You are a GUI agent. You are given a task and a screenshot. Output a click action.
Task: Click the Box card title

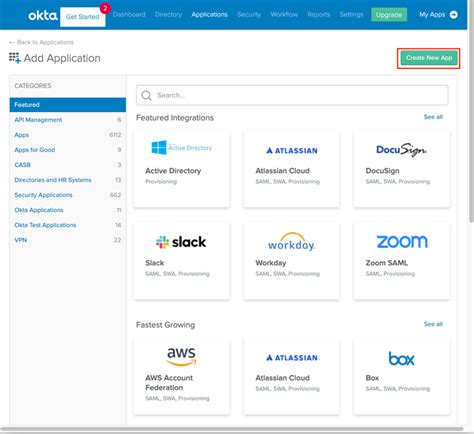(x=372, y=378)
